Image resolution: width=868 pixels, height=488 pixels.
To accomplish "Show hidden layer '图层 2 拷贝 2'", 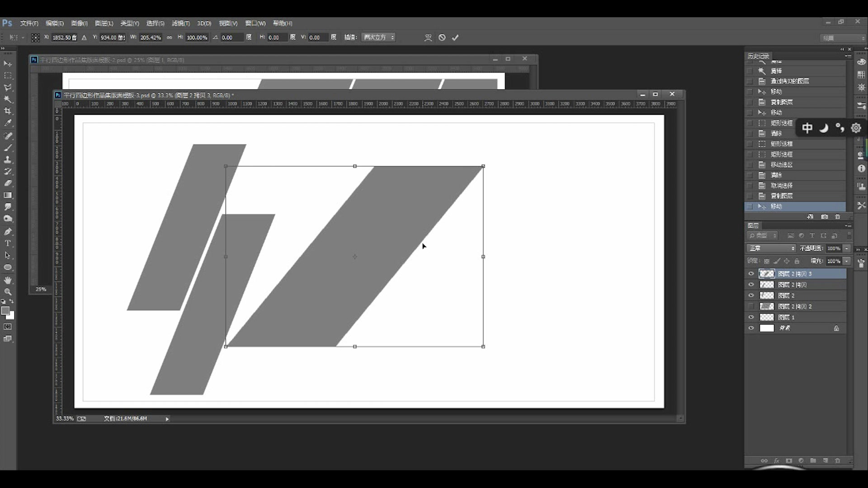I will point(751,306).
